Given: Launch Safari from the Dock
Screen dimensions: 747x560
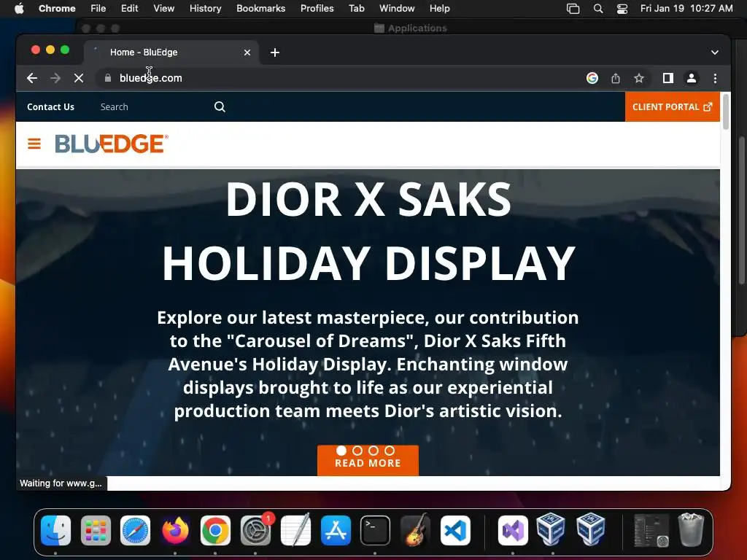Looking at the screenshot, I should click(135, 531).
